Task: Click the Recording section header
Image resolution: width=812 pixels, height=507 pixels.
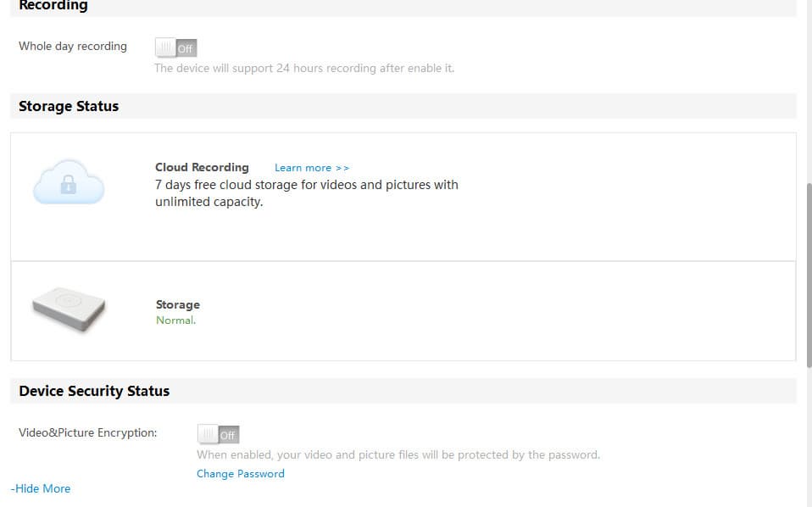Action: [53, 6]
